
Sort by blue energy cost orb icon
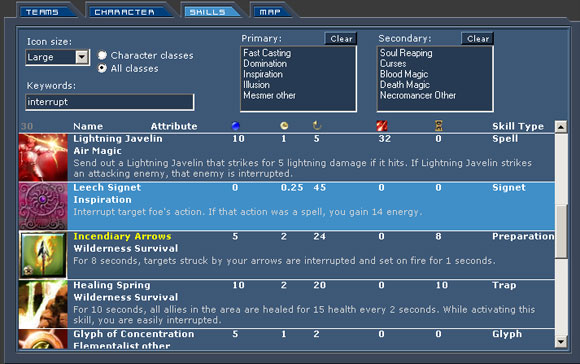(x=235, y=126)
